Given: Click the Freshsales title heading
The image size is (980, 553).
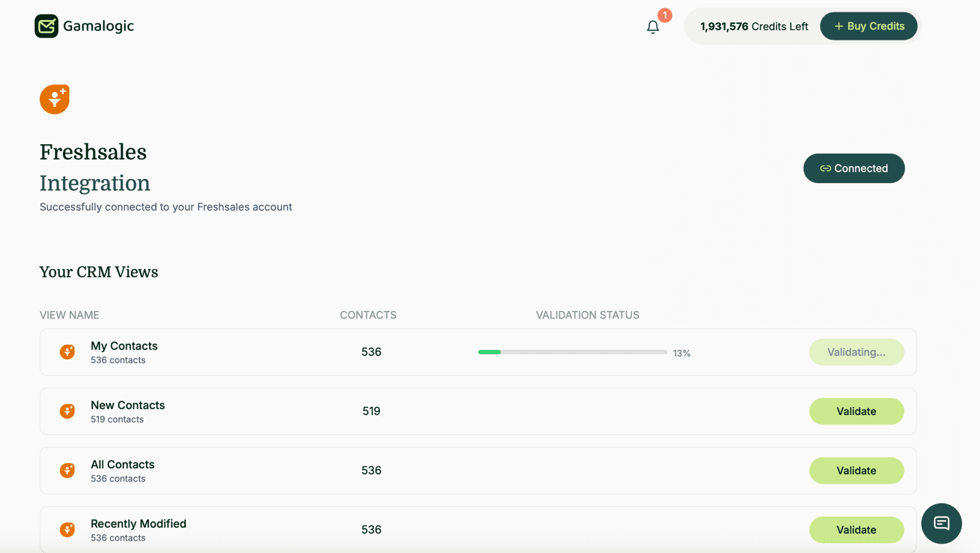Looking at the screenshot, I should (93, 152).
